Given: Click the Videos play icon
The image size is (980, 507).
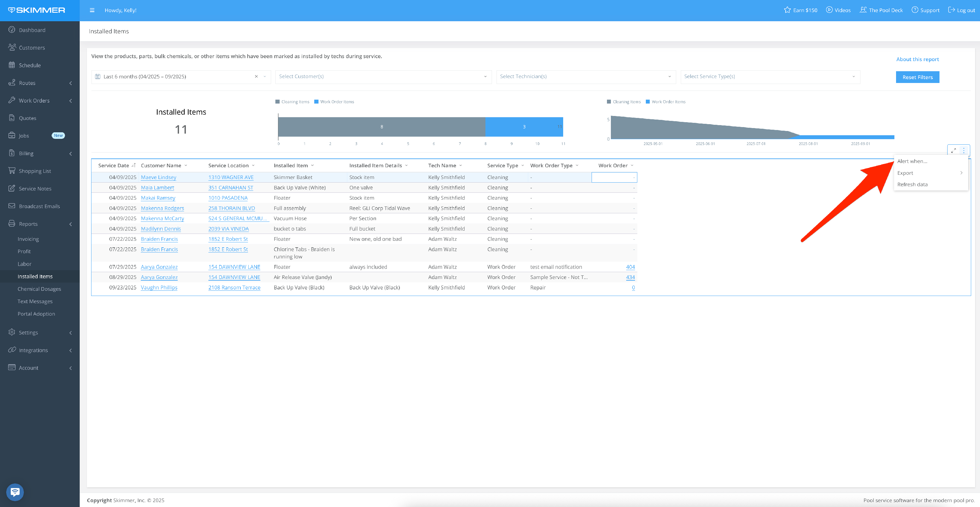Looking at the screenshot, I should point(829,10).
